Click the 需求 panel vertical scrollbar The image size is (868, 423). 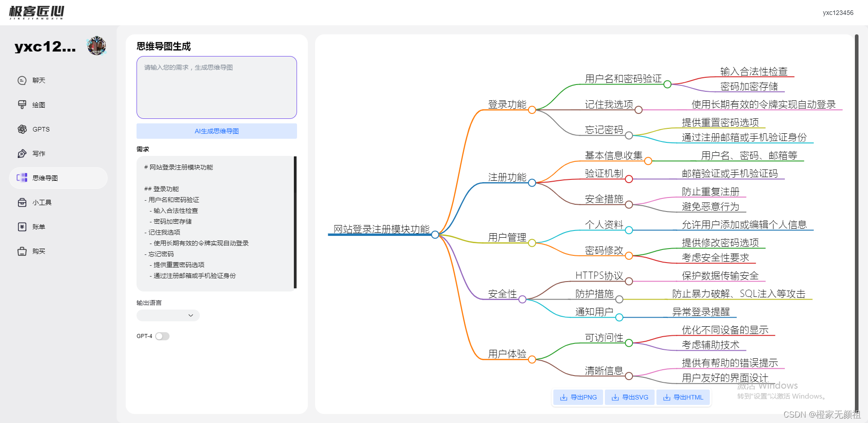[x=295, y=222]
